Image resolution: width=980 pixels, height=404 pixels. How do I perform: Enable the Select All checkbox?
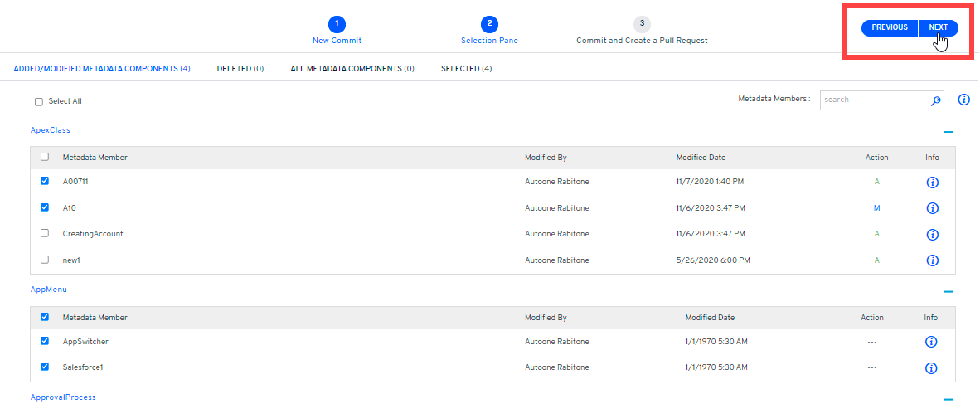[x=39, y=102]
